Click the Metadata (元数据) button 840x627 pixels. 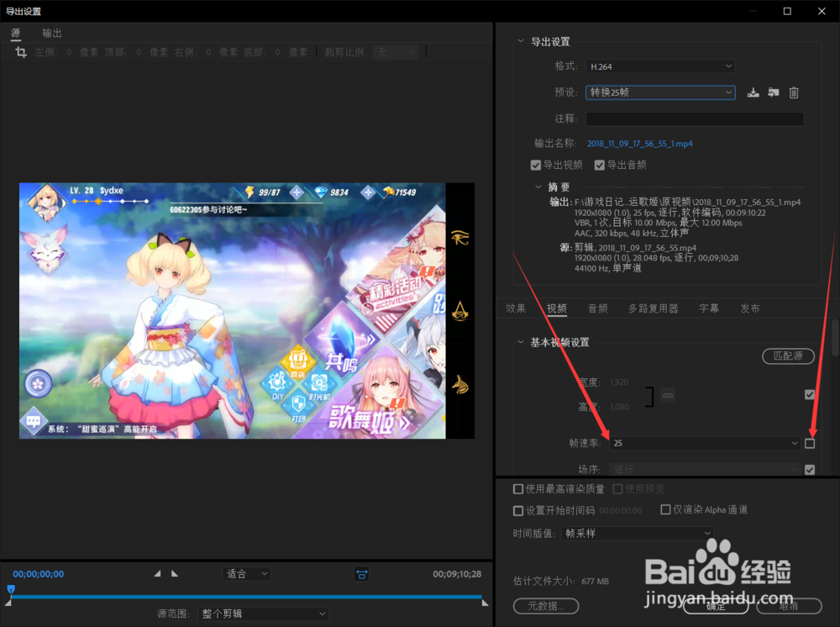(546, 606)
